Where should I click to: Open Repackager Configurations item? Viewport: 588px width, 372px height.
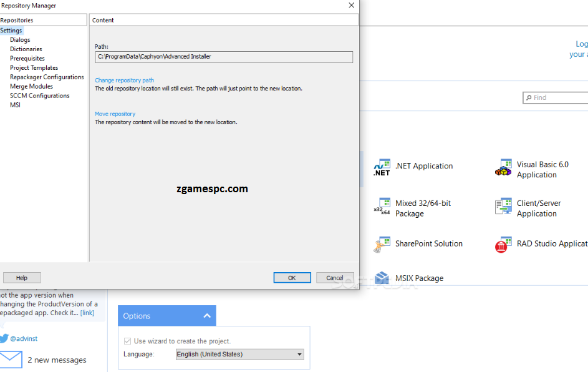pyautogui.click(x=47, y=77)
